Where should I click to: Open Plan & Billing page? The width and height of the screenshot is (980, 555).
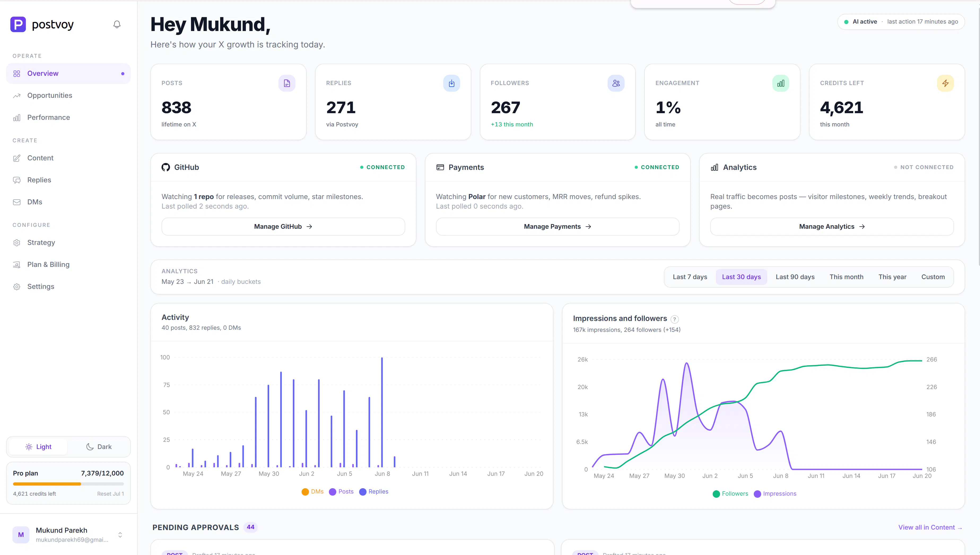68,265
